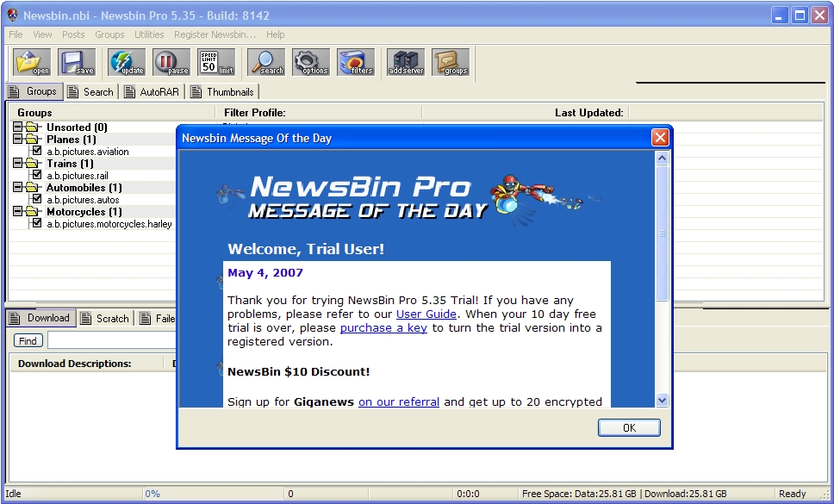Switch to the Thumbnails tab
The height and width of the screenshot is (504, 834).
click(x=223, y=92)
